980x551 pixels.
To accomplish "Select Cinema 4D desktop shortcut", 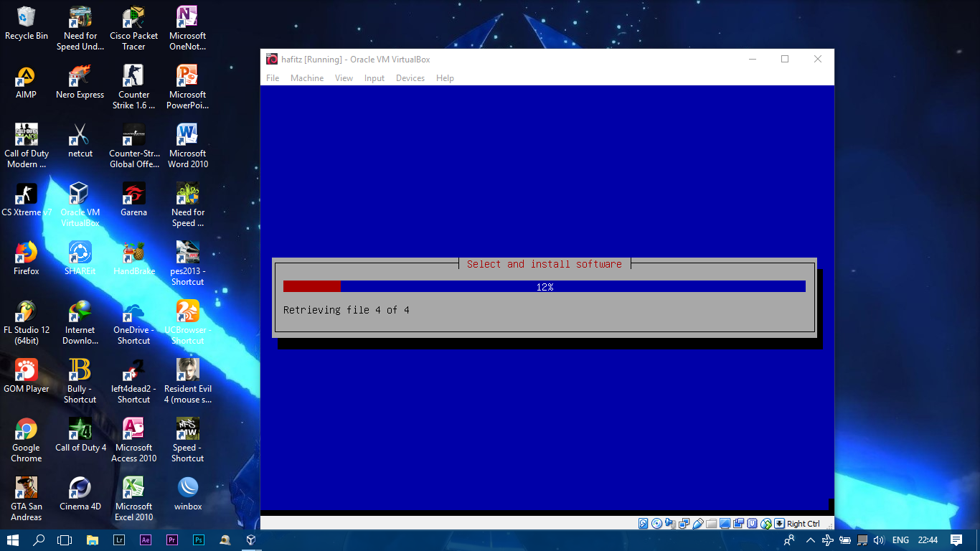I will click(80, 494).
